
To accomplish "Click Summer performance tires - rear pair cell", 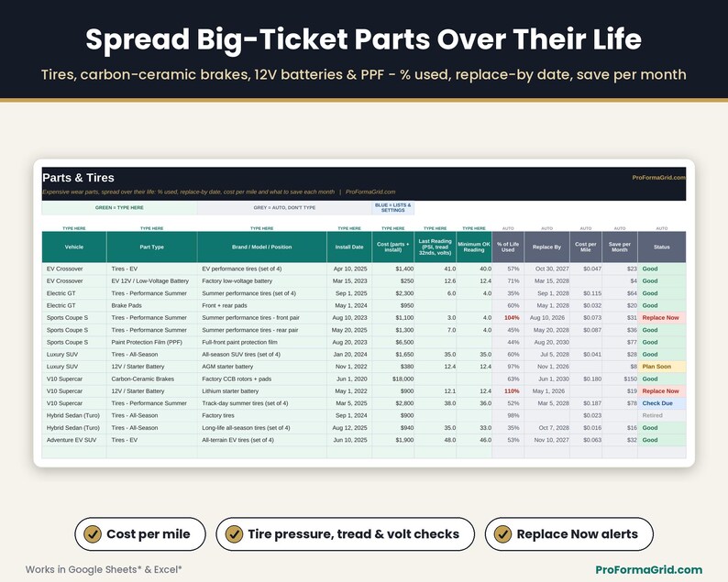I will [x=262, y=330].
